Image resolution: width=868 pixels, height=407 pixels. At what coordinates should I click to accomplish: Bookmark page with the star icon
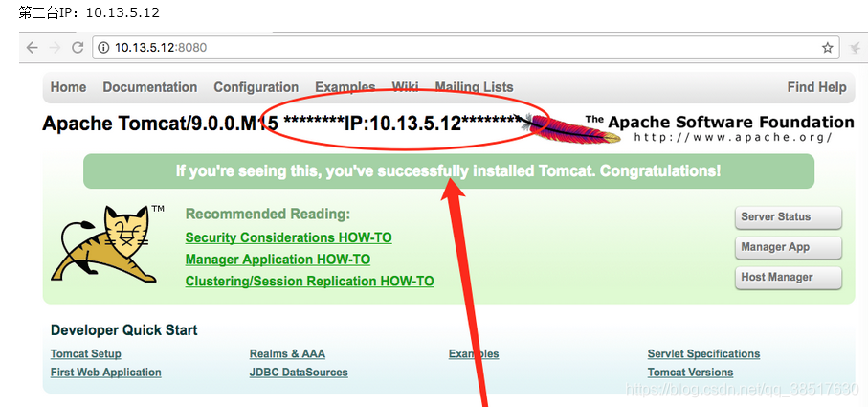[x=827, y=48]
